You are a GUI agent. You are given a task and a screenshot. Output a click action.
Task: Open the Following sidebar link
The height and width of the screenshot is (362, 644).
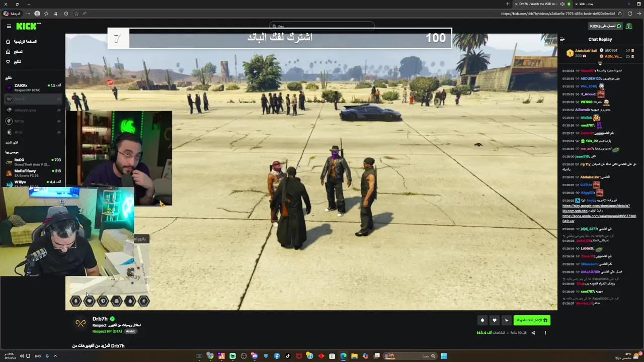click(13, 62)
